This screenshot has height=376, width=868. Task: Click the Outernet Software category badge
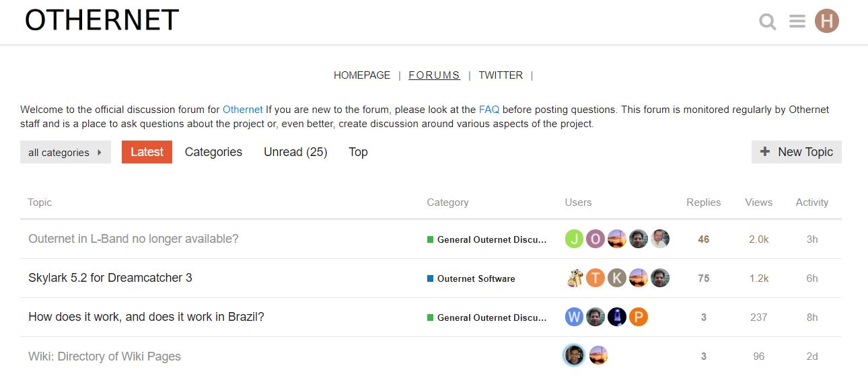[476, 278]
